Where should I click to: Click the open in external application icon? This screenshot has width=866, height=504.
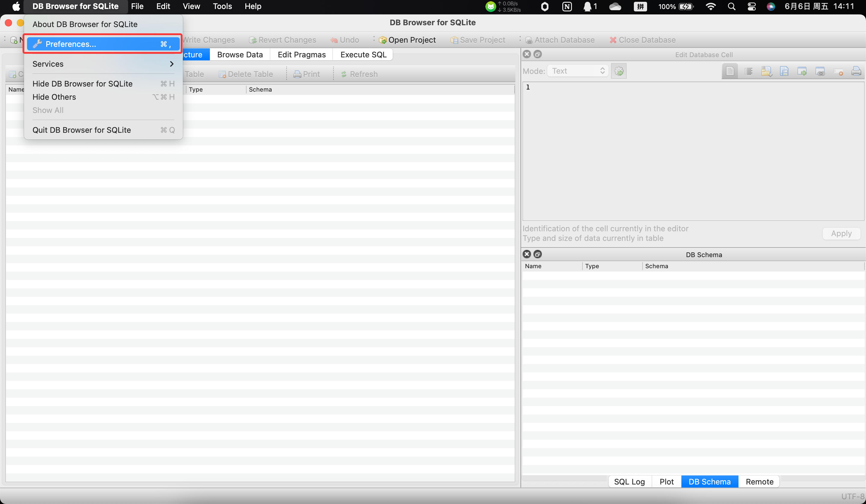[802, 71]
